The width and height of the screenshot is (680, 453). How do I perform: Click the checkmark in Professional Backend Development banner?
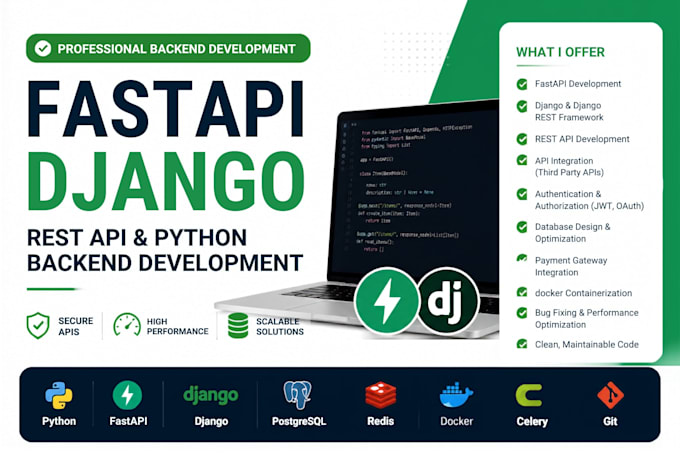(43, 48)
